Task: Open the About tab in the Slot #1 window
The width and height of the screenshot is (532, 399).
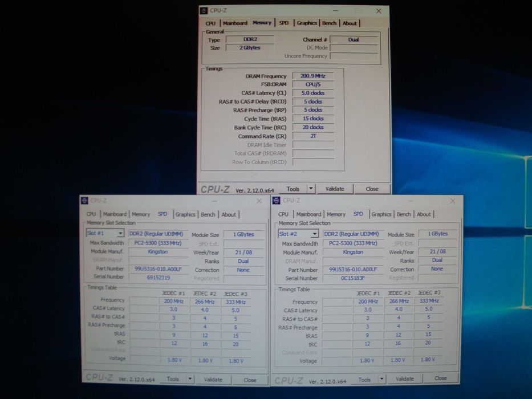Action: point(229,214)
